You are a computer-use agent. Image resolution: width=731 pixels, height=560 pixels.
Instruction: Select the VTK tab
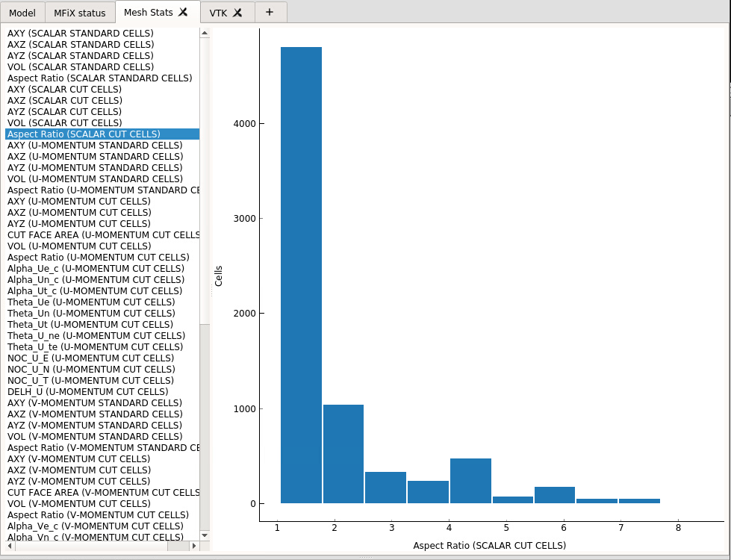[218, 13]
